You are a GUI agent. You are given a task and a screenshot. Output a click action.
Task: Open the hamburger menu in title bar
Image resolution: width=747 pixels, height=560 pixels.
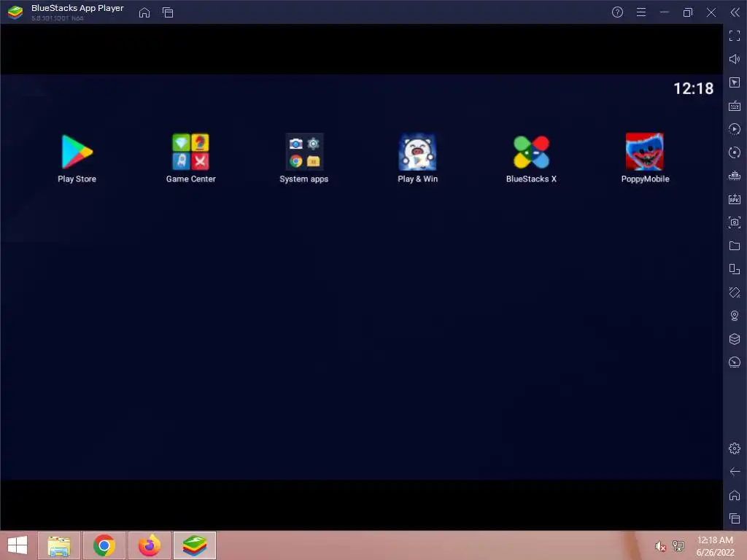pyautogui.click(x=641, y=12)
